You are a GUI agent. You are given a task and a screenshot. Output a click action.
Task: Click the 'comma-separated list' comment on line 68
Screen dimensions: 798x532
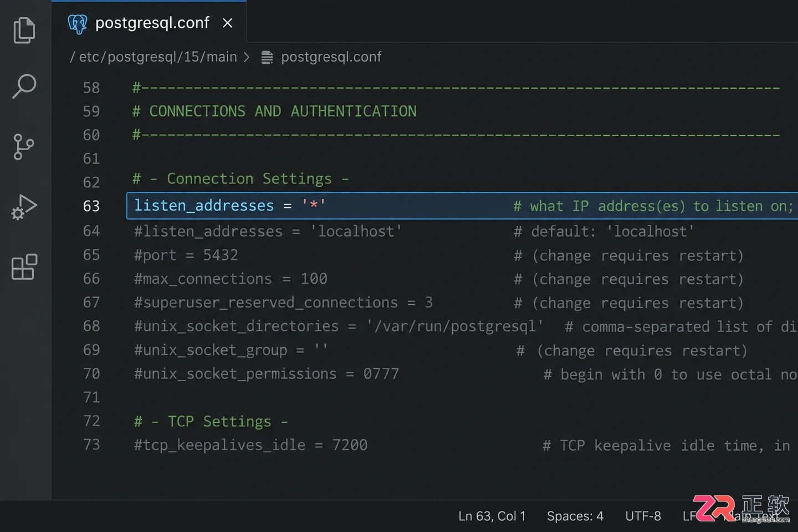[x=681, y=326]
